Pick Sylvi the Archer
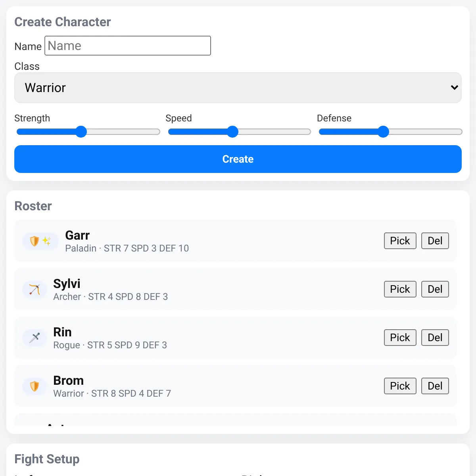 coord(400,289)
